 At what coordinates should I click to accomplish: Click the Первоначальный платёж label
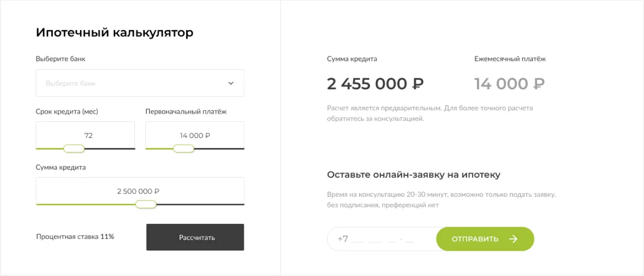(186, 111)
